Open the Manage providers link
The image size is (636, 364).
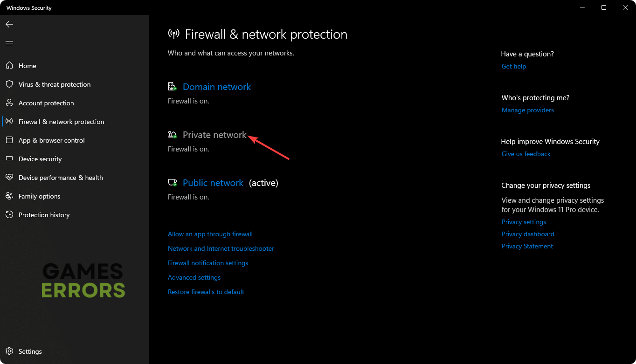[527, 110]
